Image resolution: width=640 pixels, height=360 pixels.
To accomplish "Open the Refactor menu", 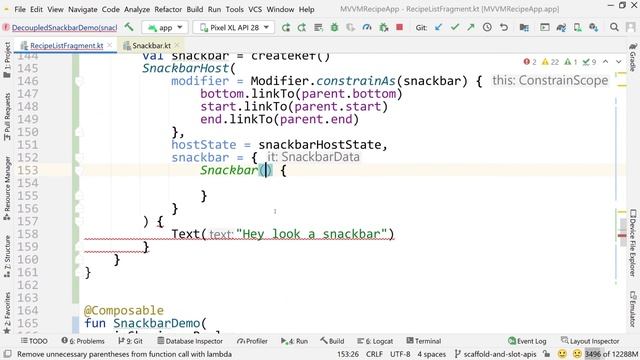I will point(168,9).
